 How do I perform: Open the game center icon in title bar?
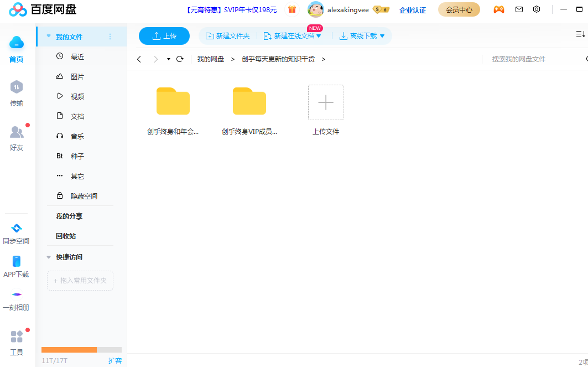498,9
